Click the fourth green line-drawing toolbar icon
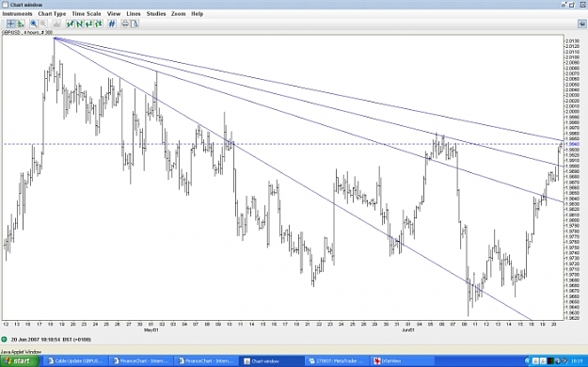The height and width of the screenshot is (367, 588). point(98,24)
